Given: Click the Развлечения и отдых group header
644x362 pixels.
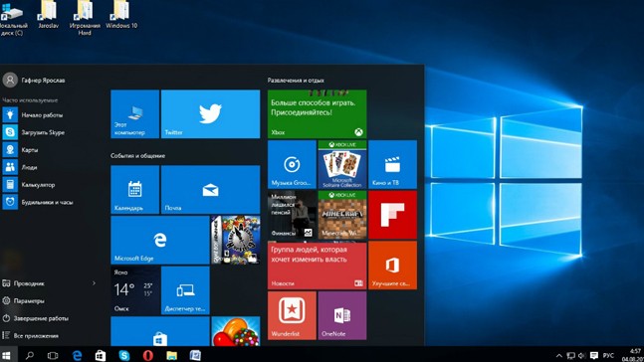Looking at the screenshot, I should click(296, 81).
